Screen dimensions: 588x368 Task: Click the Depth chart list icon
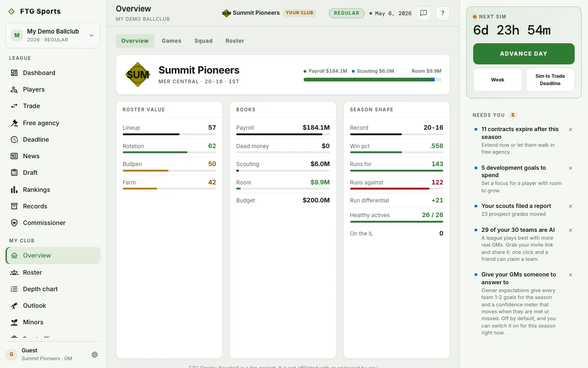[14, 289]
